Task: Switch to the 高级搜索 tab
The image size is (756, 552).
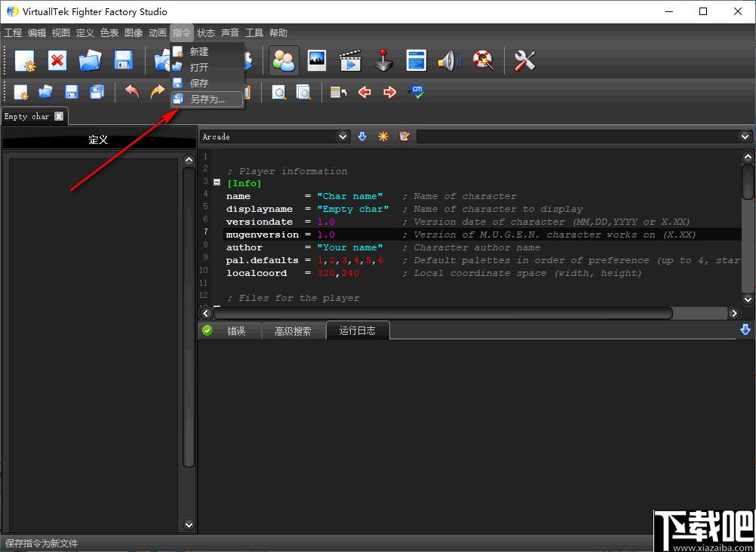Action: pyautogui.click(x=293, y=331)
